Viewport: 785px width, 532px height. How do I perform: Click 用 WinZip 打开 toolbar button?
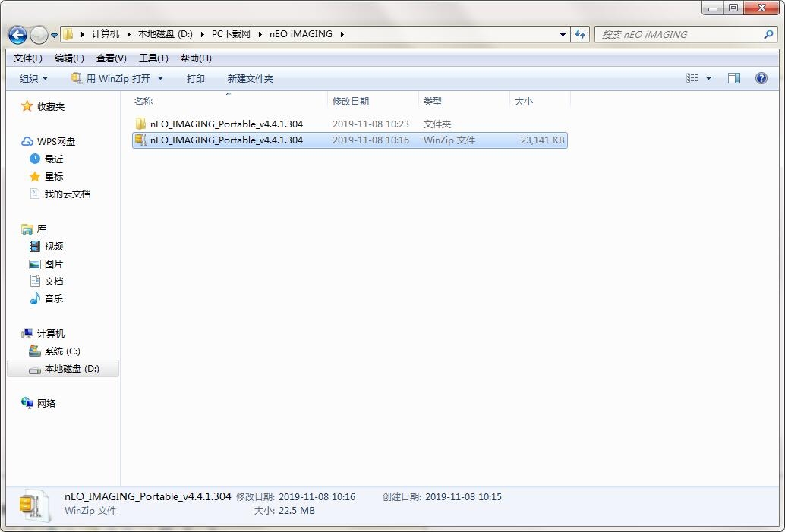tap(111, 79)
